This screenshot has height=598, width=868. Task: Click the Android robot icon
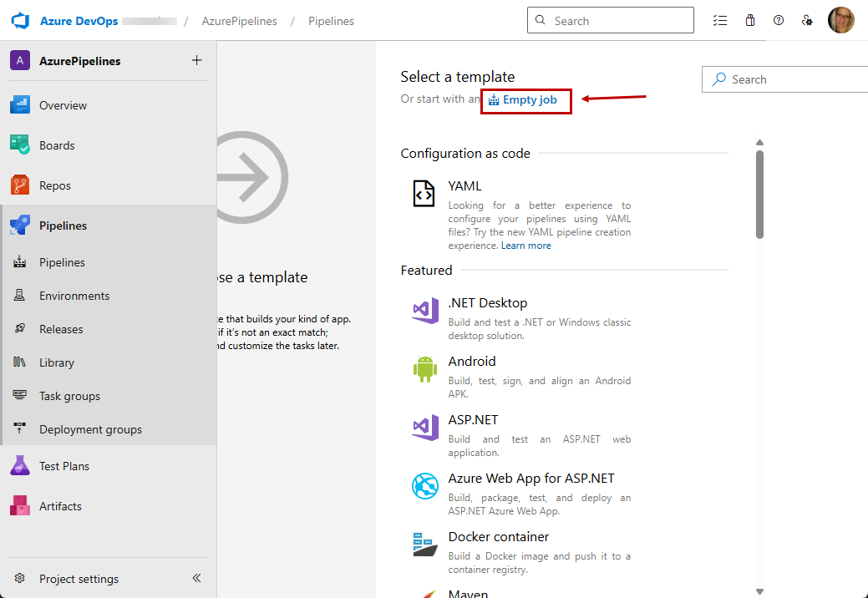[425, 369]
